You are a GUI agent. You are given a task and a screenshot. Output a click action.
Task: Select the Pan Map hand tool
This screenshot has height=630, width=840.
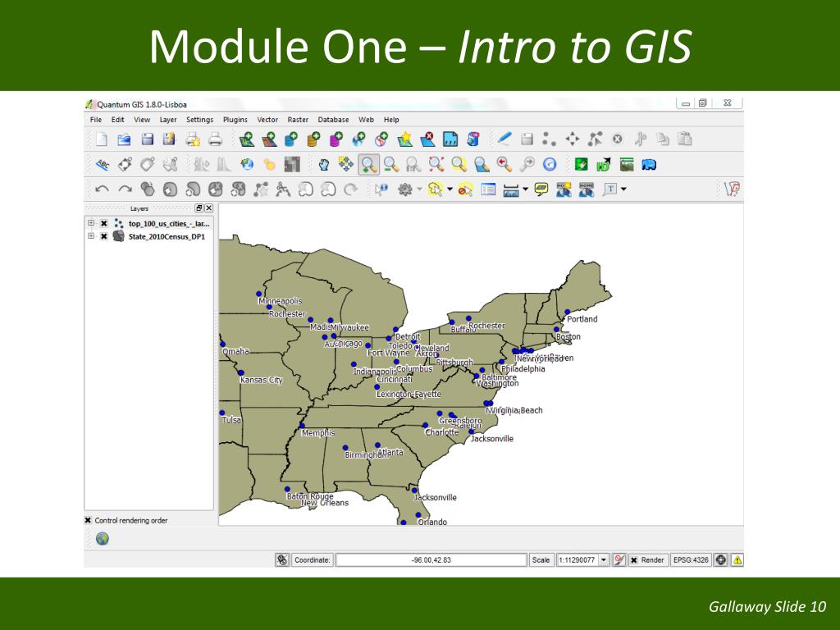[x=323, y=164]
